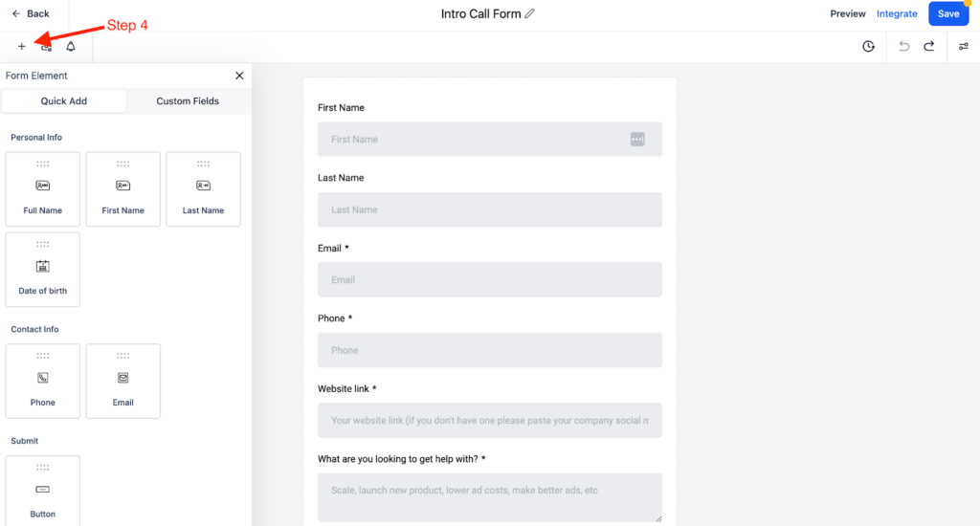Click the plus add element icon
980x526 pixels.
pyautogui.click(x=21, y=46)
